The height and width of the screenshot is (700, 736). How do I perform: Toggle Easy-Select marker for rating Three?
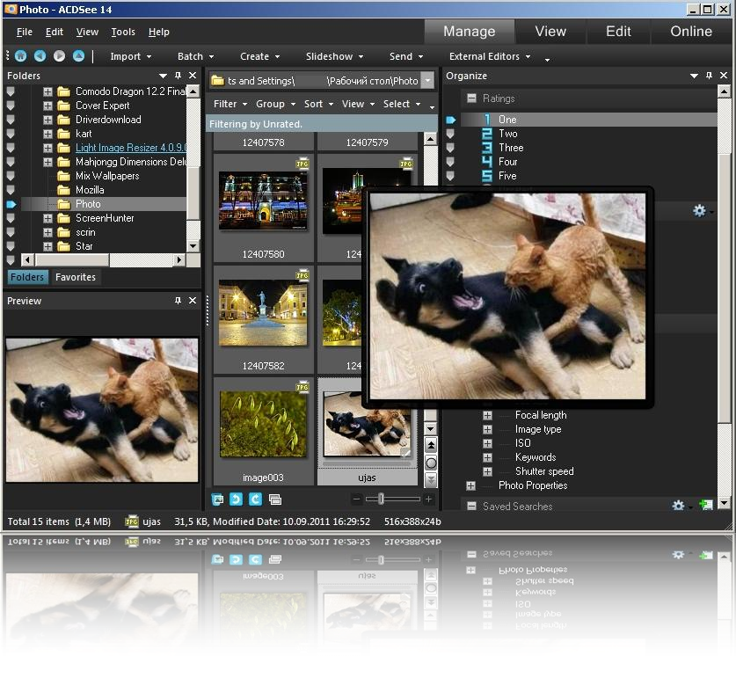point(450,148)
